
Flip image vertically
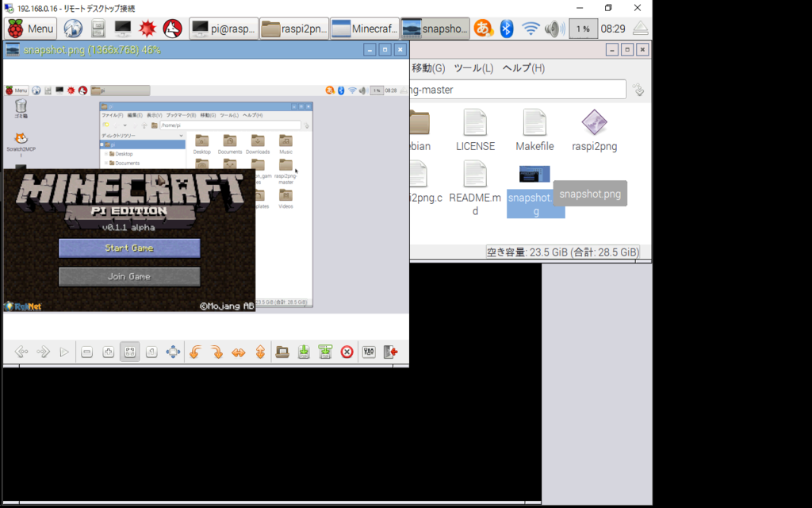click(260, 352)
